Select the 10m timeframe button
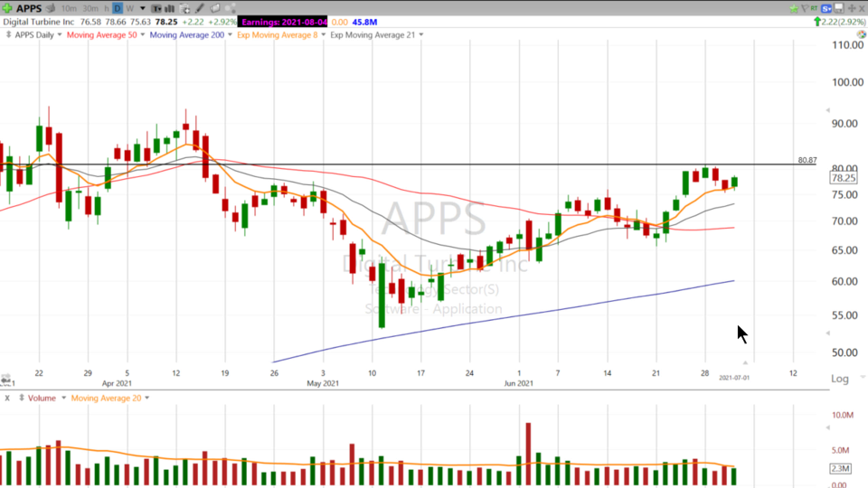Screen dimensions: 868x488 tap(69, 8)
